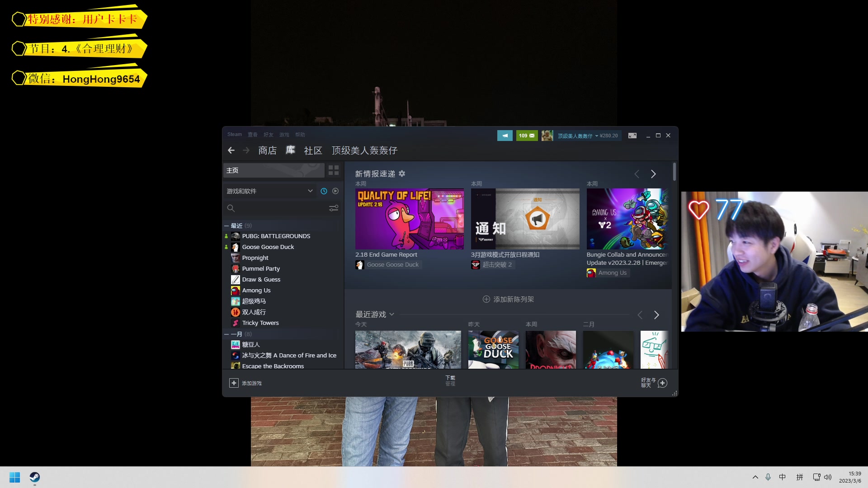The height and width of the screenshot is (488, 868).
Task: Open the microphone tray icon
Action: [x=768, y=477]
